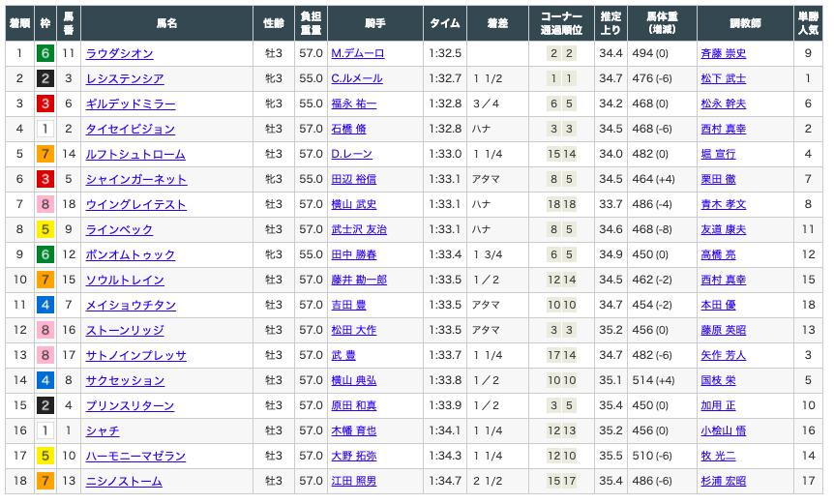Image resolution: width=834 pixels, height=504 pixels.
Task: Click jockey 横山 典弘
Action: pos(354,380)
